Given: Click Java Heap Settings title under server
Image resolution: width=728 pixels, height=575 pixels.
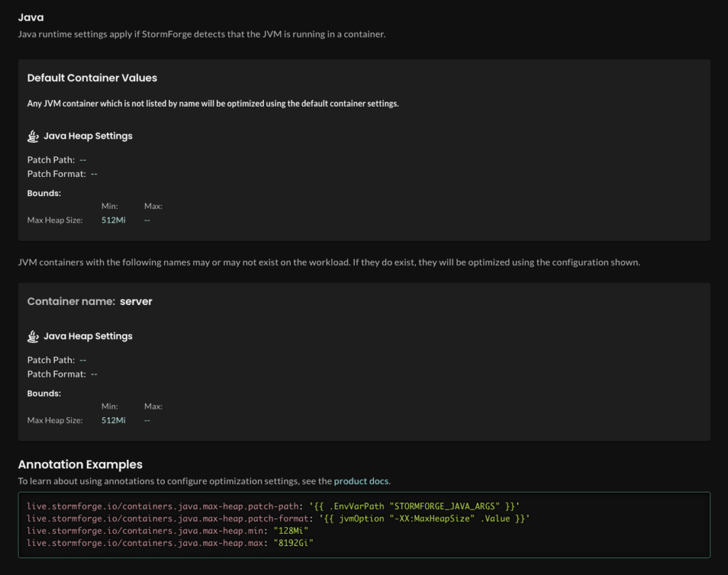Looking at the screenshot, I should pos(87,336).
